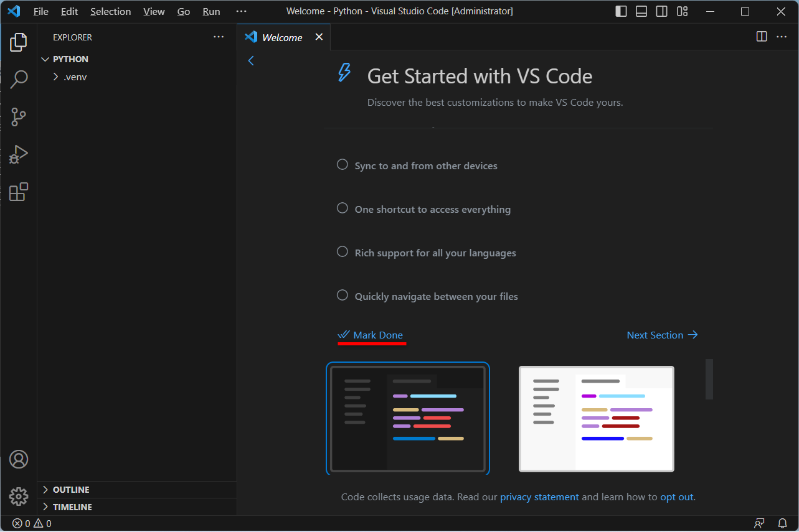The height and width of the screenshot is (532, 799).
Task: Open the Run menu
Action: [x=210, y=11]
